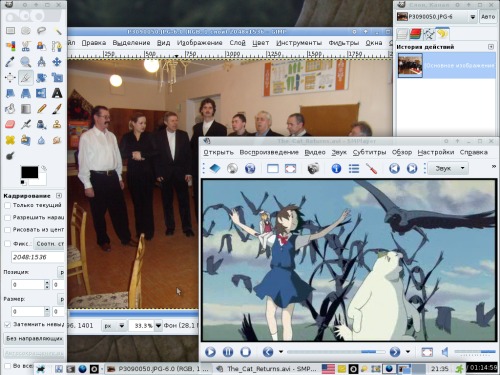Image resolution: width=500 pixels, height=375 pixels.
Task: Switch to P3090050.JPG-6.0 taskbar entry
Action: click(x=159, y=369)
